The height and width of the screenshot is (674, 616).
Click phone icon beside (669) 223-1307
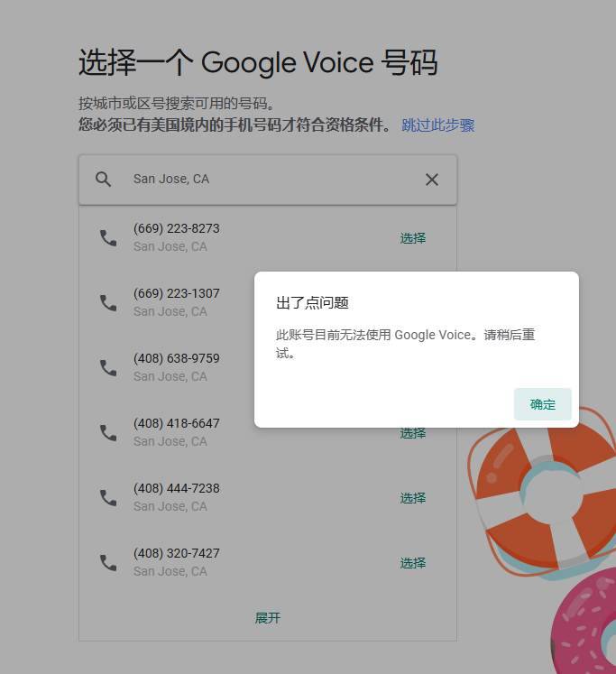click(108, 302)
